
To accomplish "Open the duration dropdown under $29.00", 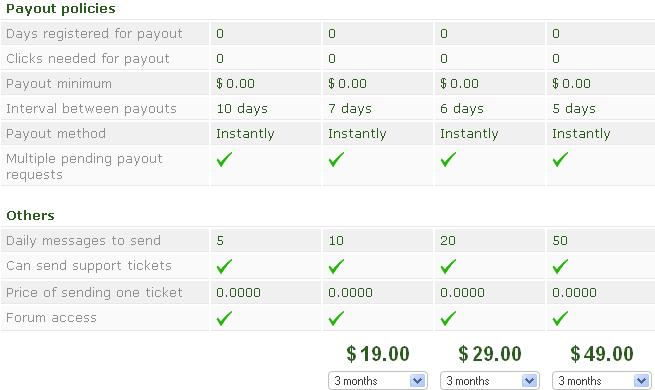I will [x=490, y=381].
